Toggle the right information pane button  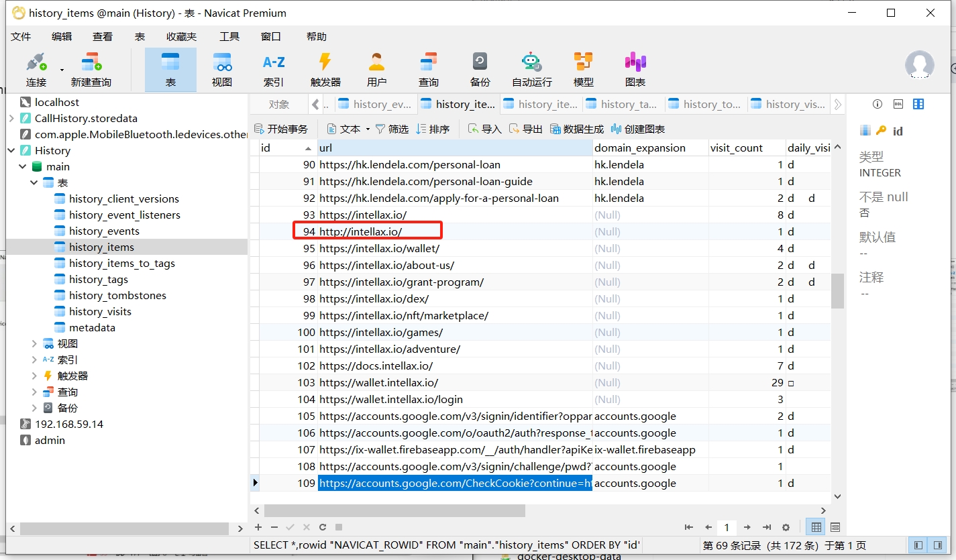click(x=939, y=545)
